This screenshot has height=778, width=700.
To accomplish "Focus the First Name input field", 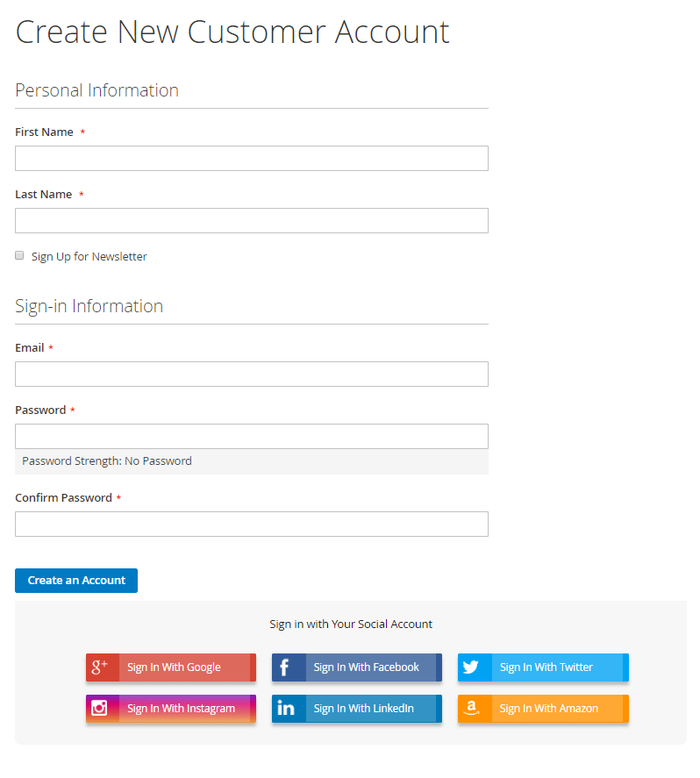I will (252, 158).
